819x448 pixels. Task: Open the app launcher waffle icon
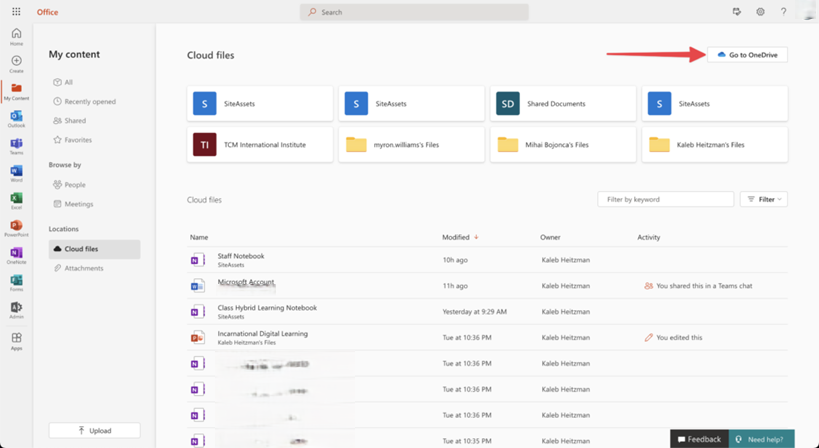pyautogui.click(x=16, y=12)
